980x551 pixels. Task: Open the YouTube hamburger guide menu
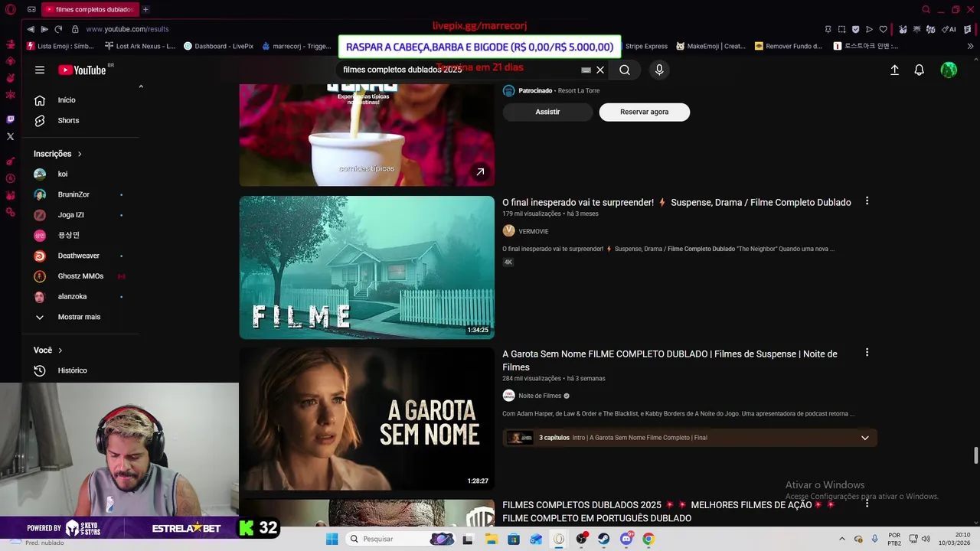40,70
